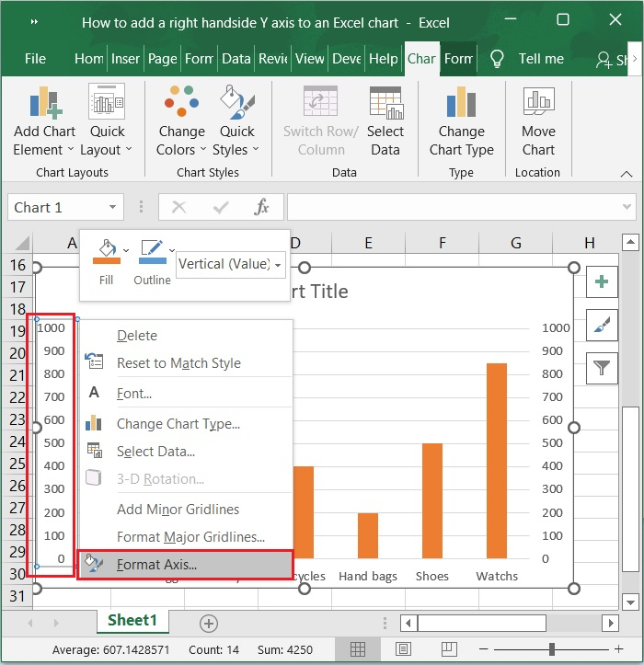Viewport: 644px width, 665px height.
Task: Open the Data ribbon tab
Action: point(236,59)
